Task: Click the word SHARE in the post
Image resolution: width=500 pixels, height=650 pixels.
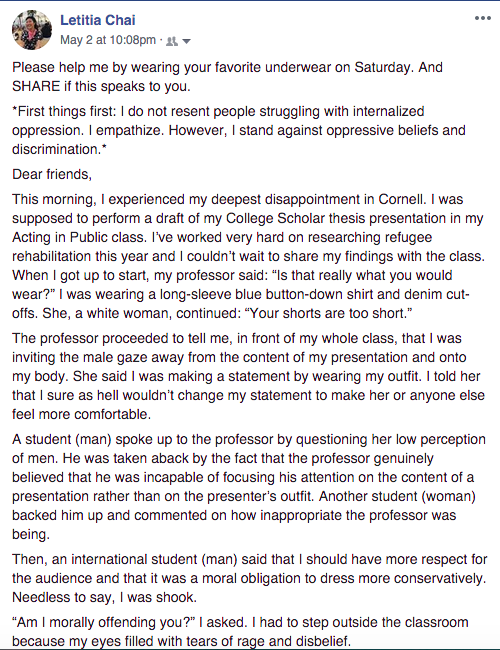Action: (x=36, y=86)
